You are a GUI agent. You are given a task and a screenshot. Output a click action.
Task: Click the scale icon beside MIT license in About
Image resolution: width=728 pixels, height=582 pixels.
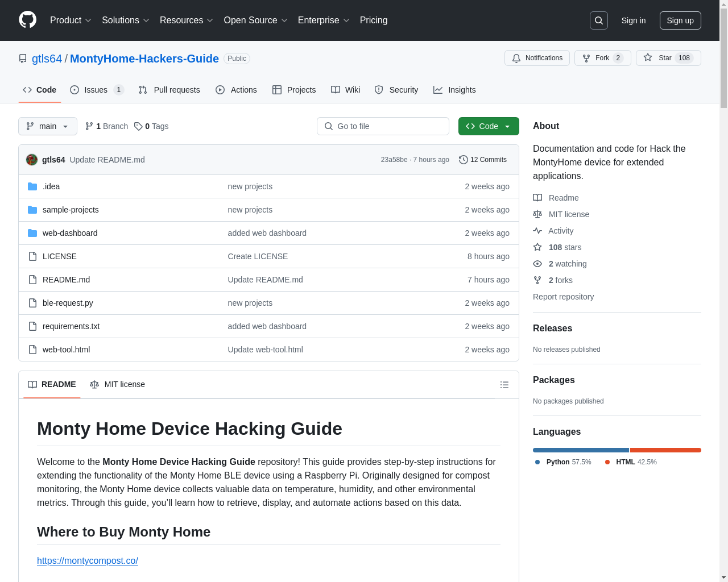[x=537, y=214]
